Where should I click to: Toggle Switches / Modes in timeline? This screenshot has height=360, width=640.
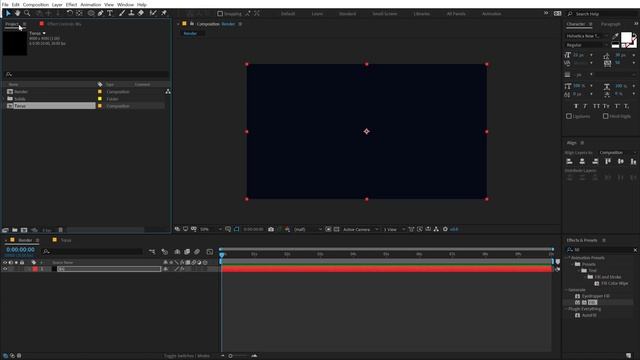click(x=187, y=356)
